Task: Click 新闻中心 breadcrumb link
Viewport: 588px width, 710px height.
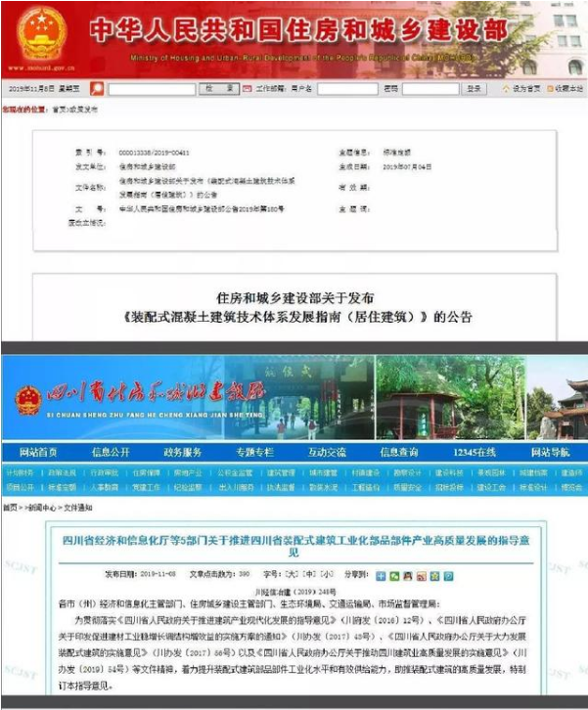Action: pyautogui.click(x=42, y=508)
